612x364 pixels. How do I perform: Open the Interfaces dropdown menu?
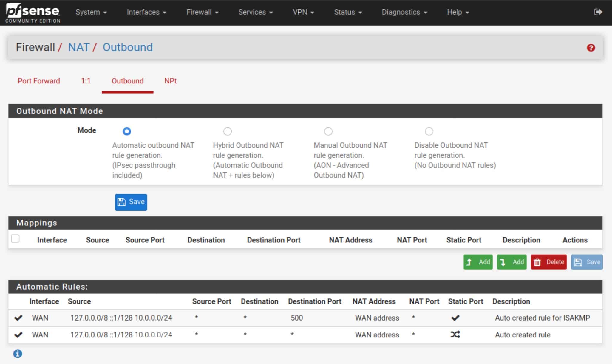(x=146, y=12)
